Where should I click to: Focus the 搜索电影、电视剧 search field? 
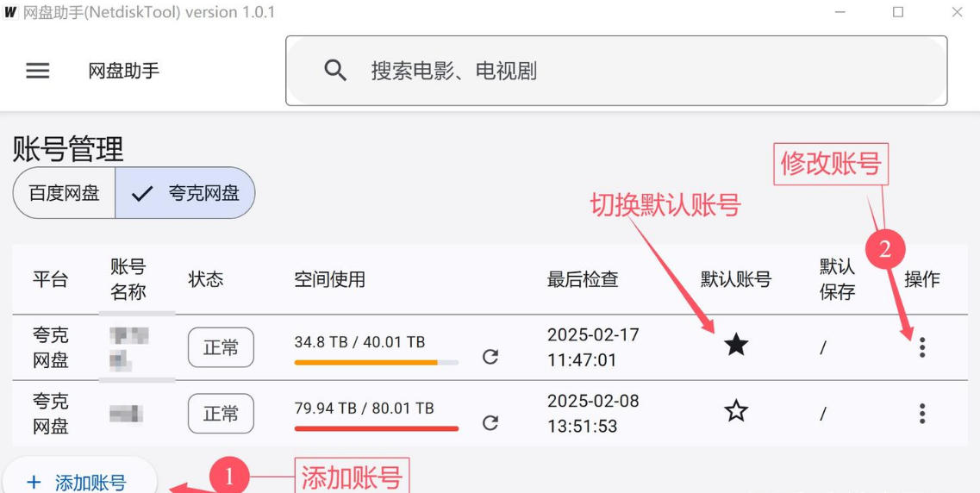click(616, 71)
